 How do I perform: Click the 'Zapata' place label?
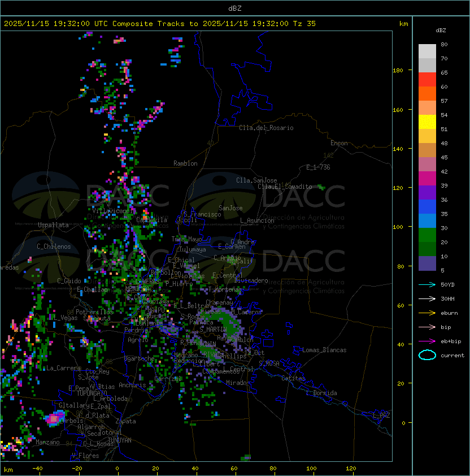coord(125,421)
